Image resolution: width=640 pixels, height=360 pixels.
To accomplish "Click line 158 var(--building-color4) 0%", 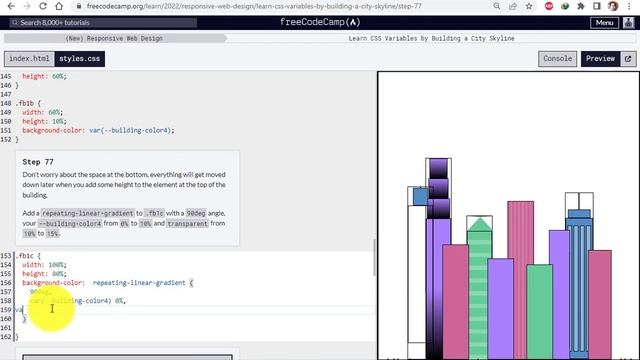I will pos(77,301).
